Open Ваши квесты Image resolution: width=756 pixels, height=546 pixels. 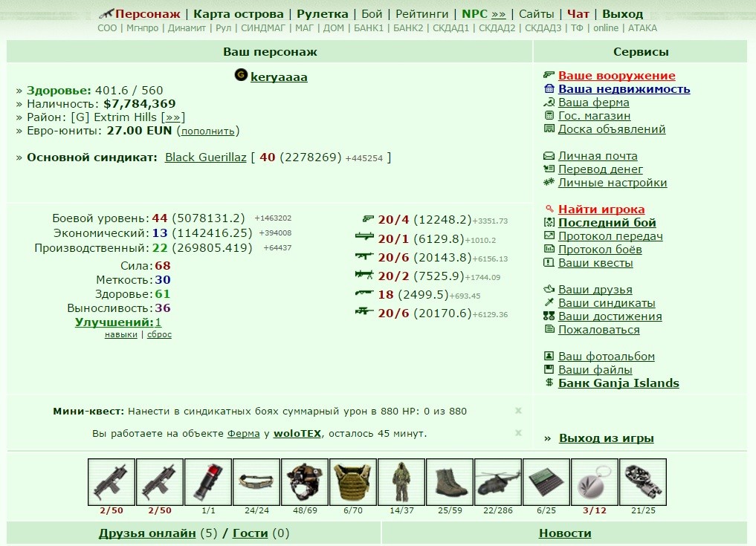(x=595, y=263)
